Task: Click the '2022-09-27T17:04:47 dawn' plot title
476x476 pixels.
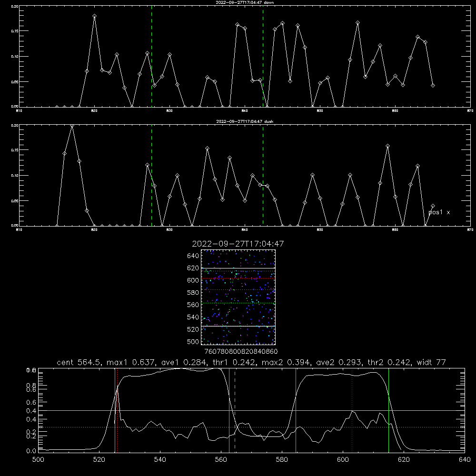Action: (x=245, y=2)
